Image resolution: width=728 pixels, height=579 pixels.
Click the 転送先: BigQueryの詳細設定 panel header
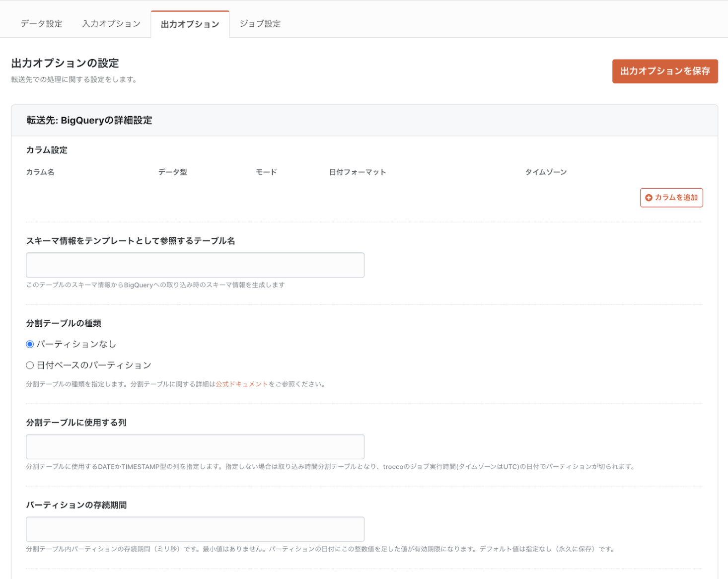tap(89, 121)
